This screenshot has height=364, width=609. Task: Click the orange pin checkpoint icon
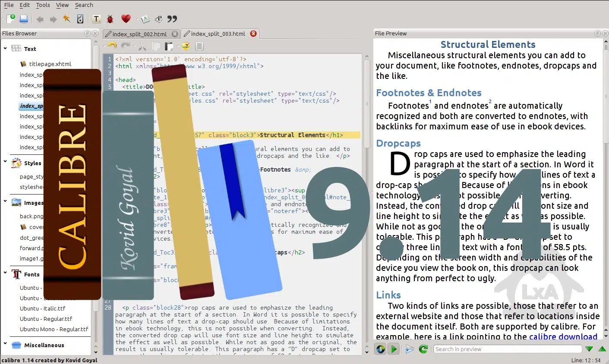coord(66,19)
